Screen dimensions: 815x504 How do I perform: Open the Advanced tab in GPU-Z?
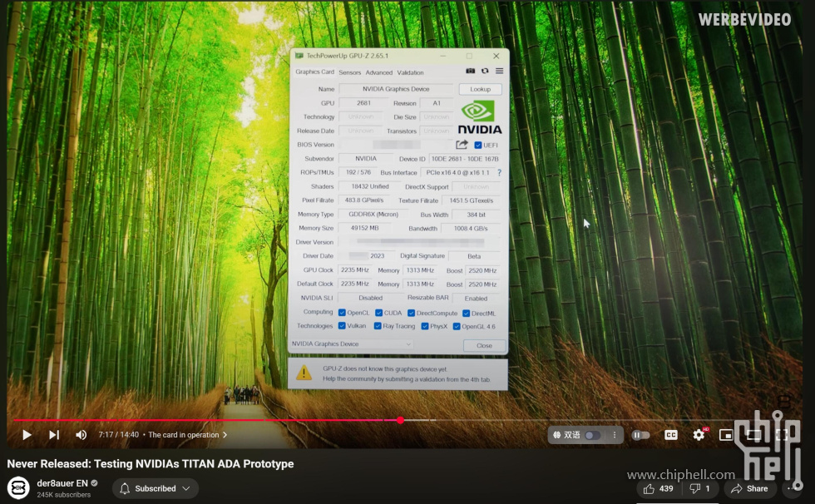[379, 72]
